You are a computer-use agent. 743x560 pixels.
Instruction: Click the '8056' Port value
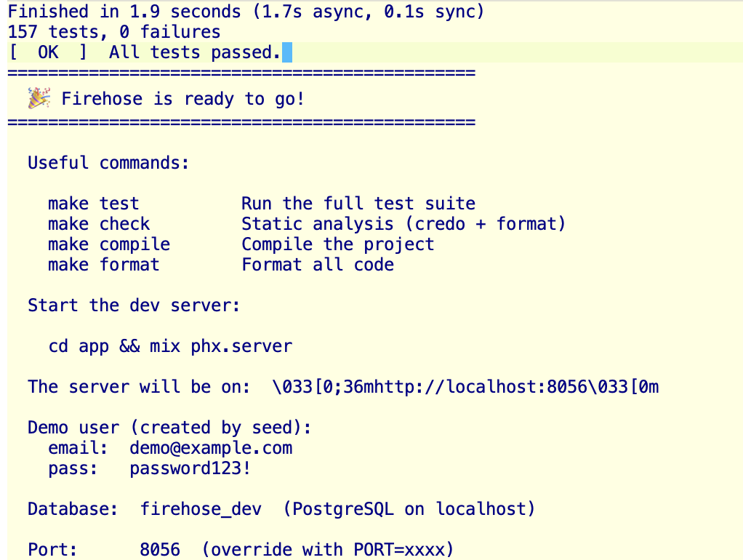[x=160, y=550]
